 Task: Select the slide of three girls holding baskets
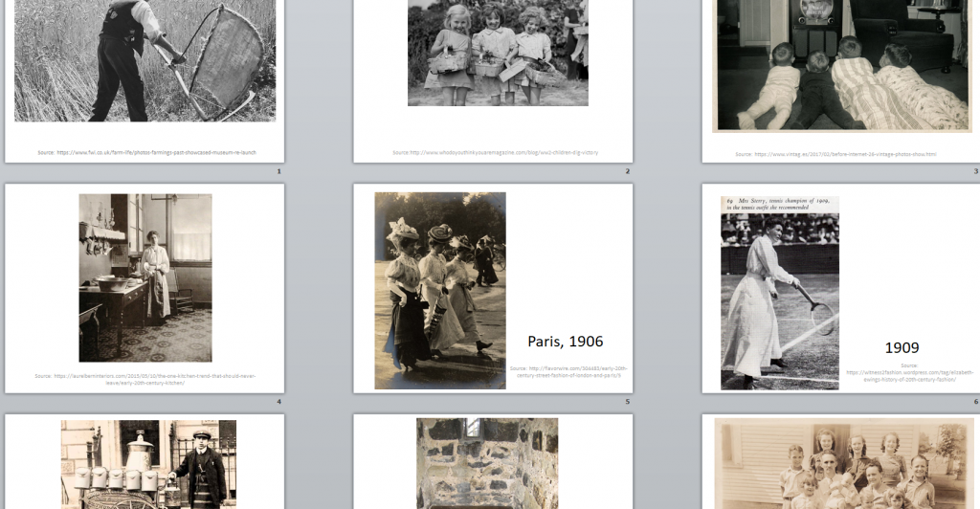pos(493,80)
